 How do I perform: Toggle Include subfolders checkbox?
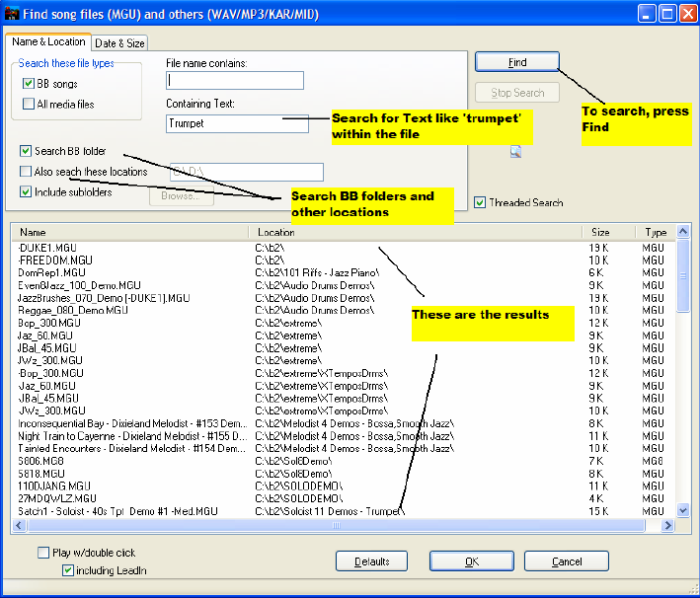(x=26, y=191)
